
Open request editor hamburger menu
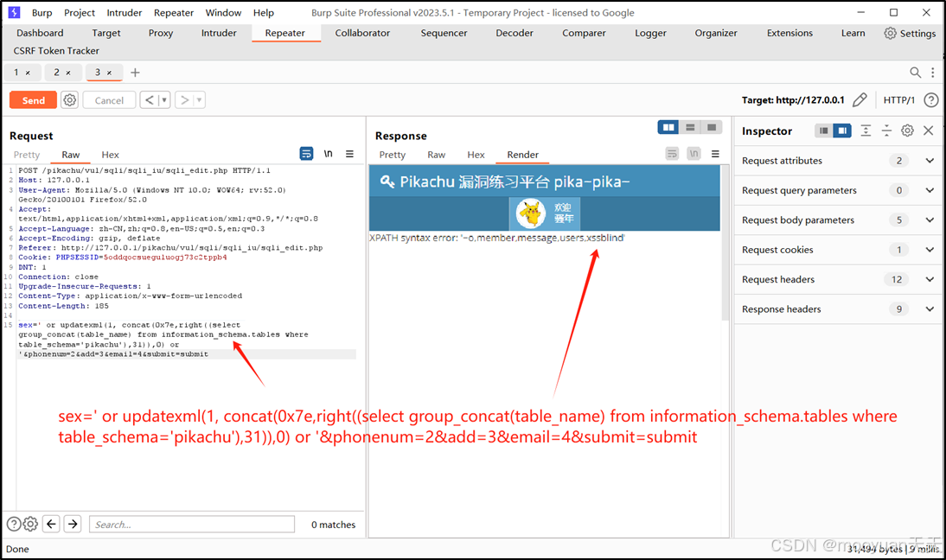(349, 154)
